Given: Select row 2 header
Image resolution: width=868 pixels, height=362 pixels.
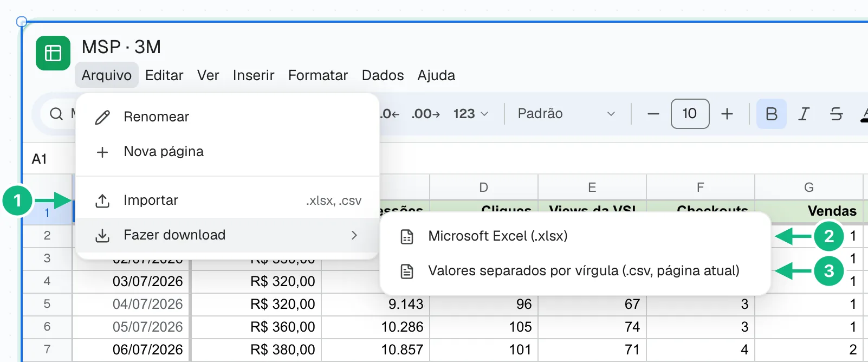Looking at the screenshot, I should coord(47,236).
